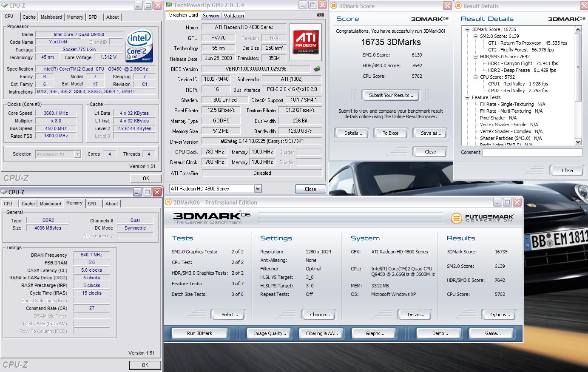The image size is (588, 372).
Task: Select Fill Rate - Single-Texturing row
Action: (x=512, y=104)
